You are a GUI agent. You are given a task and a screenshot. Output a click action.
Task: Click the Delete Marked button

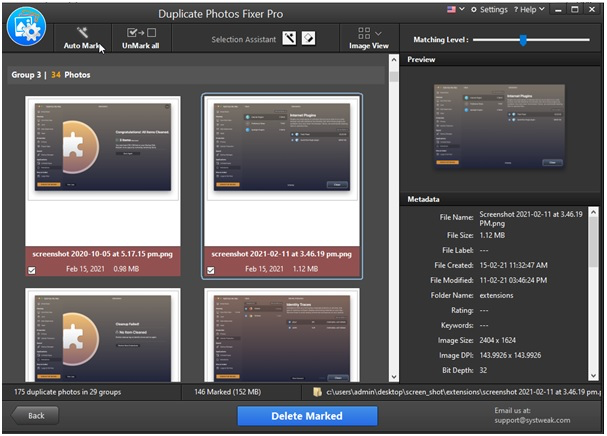coord(307,416)
